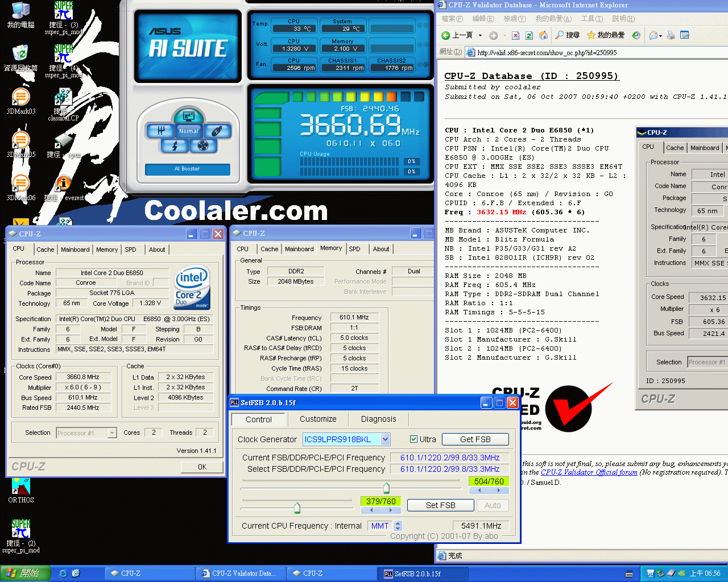The image size is (728, 582).
Task: Toggle the Normal mode in AI Suite
Action: point(189,131)
